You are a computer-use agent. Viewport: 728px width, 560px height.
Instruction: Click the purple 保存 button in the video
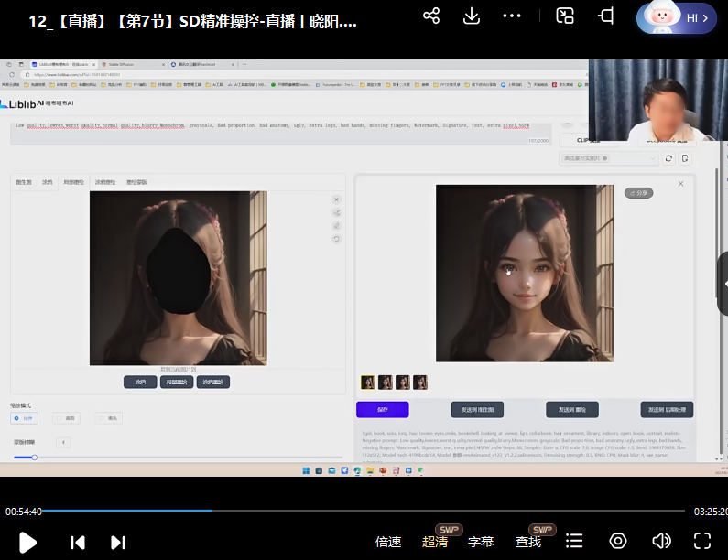pyautogui.click(x=382, y=409)
